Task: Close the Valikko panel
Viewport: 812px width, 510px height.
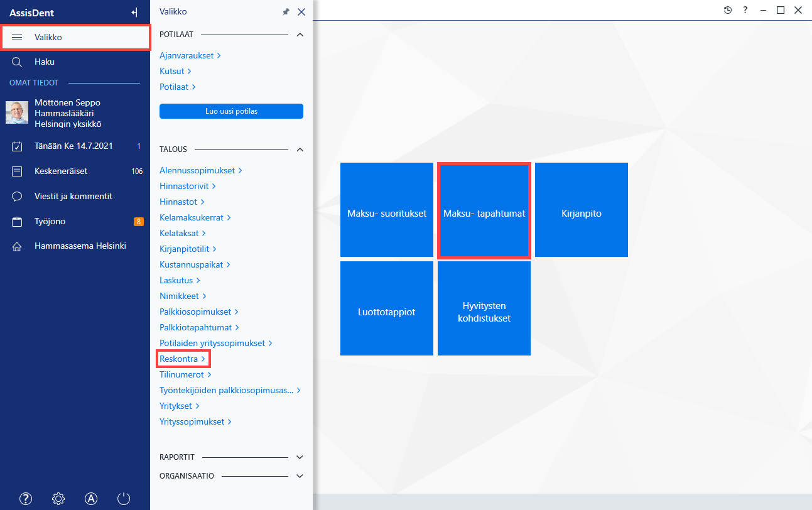Action: point(301,12)
